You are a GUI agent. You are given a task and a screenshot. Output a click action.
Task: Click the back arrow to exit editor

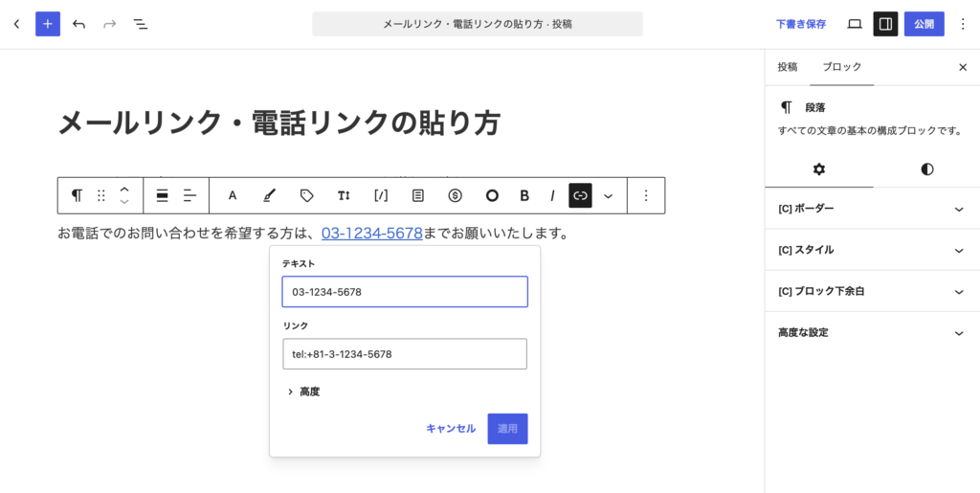pyautogui.click(x=17, y=24)
